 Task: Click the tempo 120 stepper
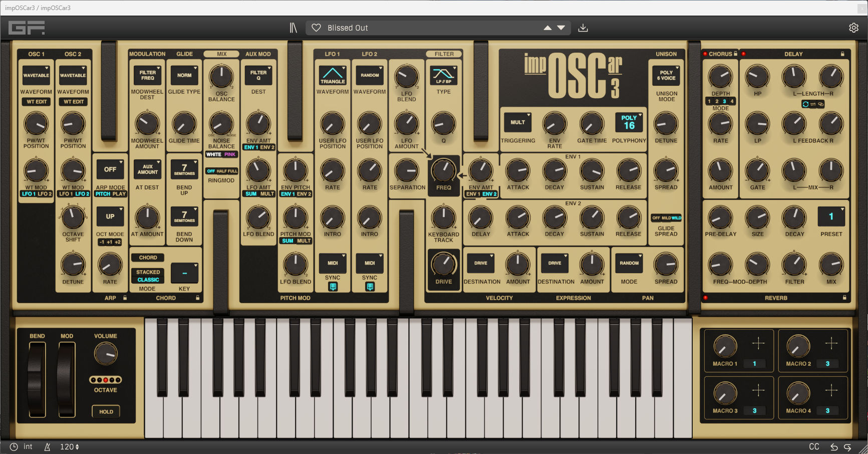(70, 446)
